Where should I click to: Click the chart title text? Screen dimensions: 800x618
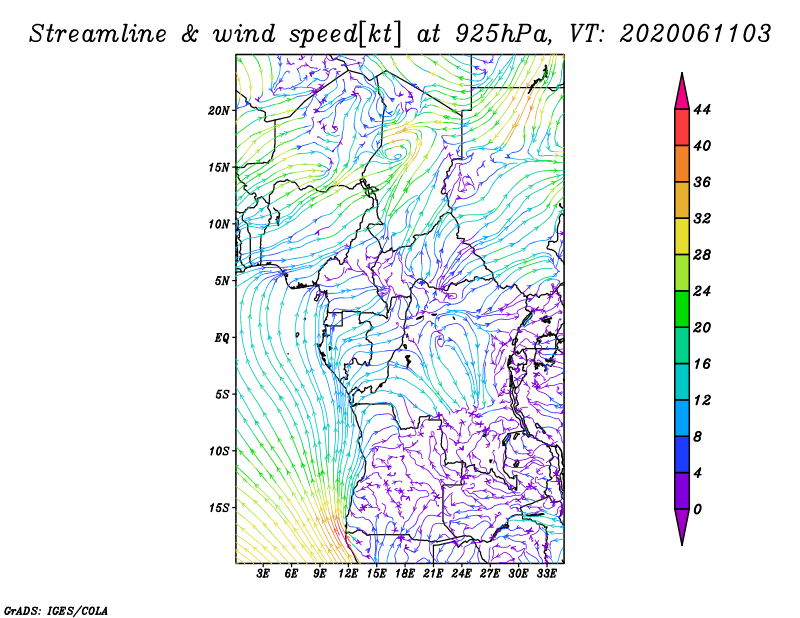[400, 33]
